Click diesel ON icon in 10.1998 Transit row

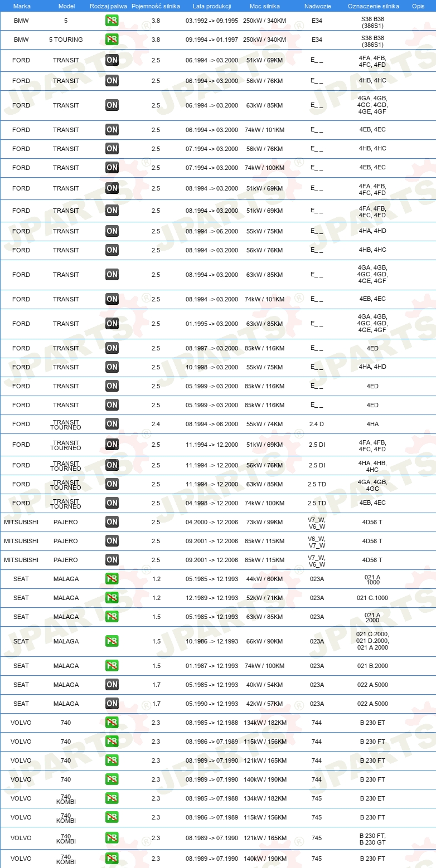(112, 367)
